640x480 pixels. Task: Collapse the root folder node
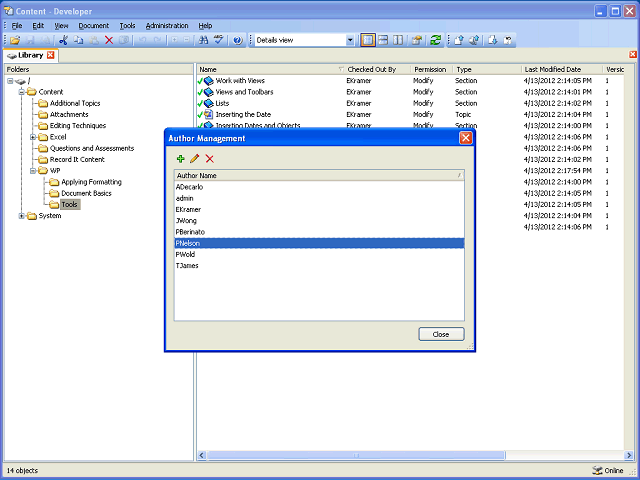click(x=11, y=81)
